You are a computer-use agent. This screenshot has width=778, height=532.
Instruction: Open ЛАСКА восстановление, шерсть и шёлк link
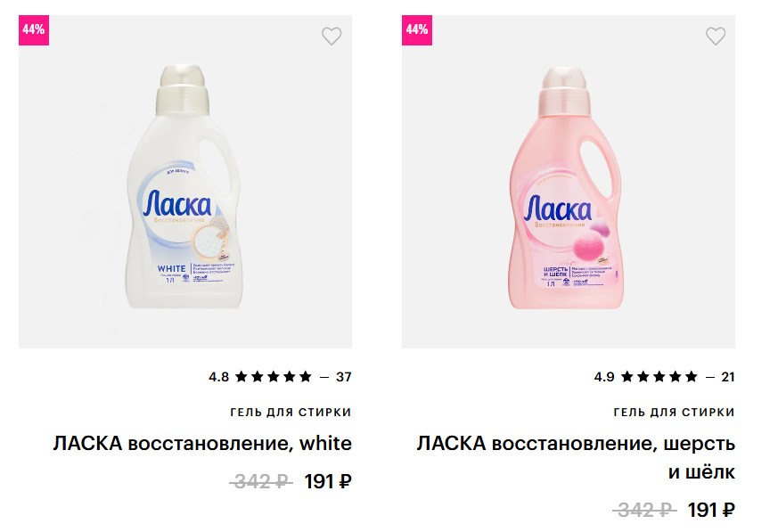coord(576,456)
